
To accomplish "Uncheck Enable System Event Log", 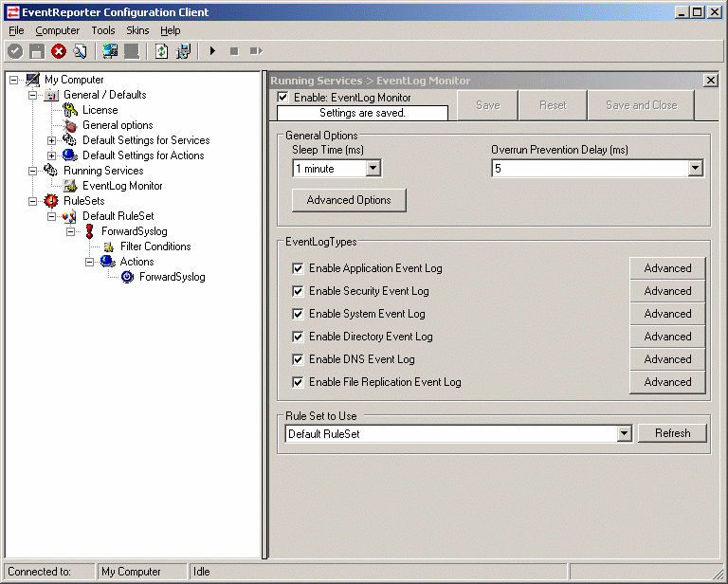I will point(298,314).
